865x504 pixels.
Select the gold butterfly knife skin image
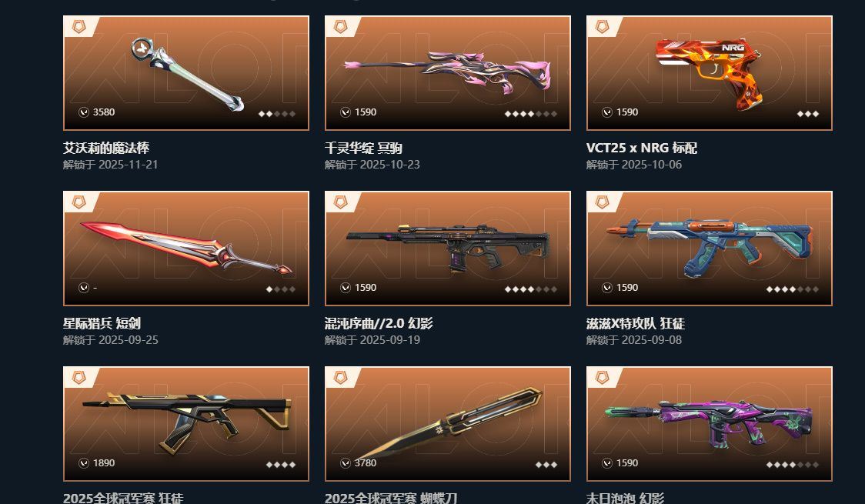click(x=449, y=422)
